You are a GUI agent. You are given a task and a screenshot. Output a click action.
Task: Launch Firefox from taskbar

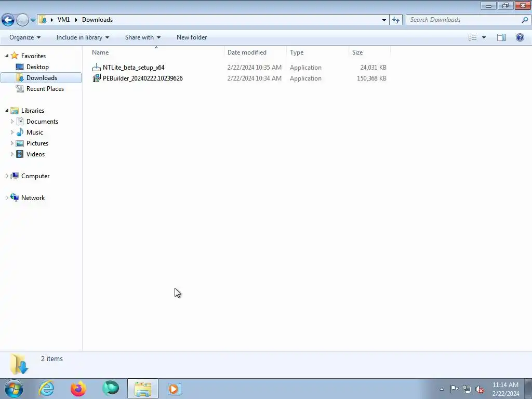click(78, 389)
